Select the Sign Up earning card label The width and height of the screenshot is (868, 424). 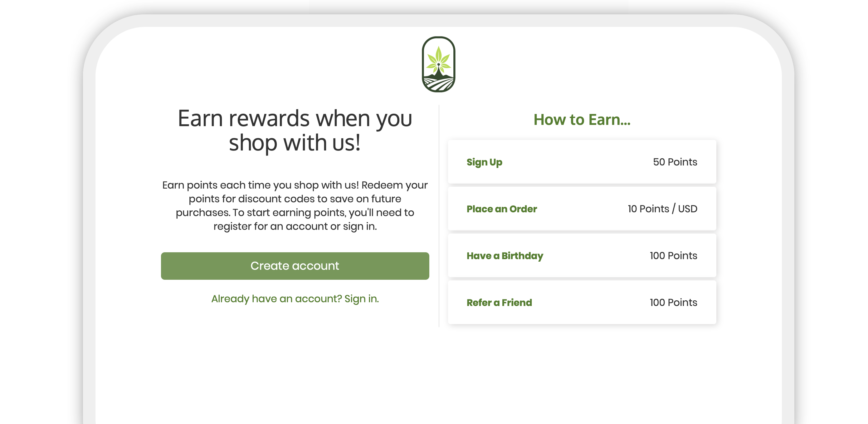484,162
